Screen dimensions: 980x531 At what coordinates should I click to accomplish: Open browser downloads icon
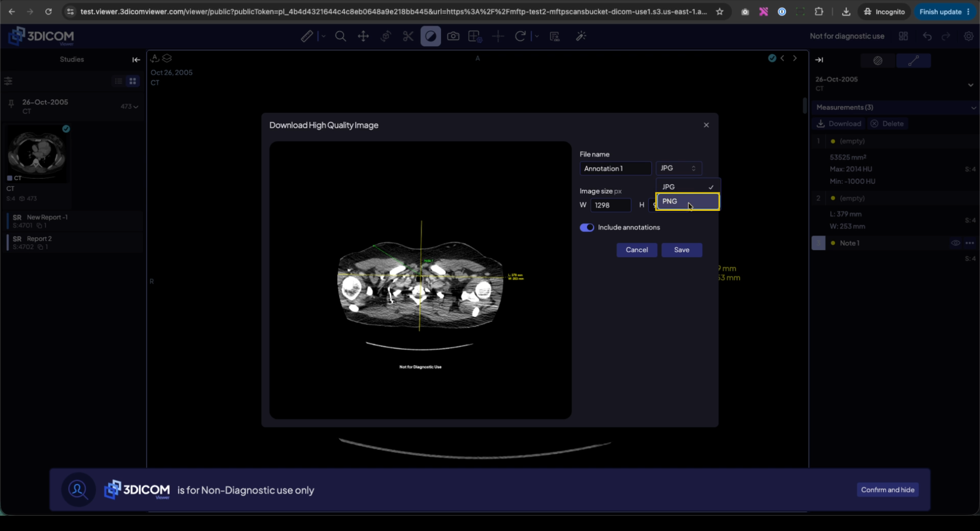(846, 12)
